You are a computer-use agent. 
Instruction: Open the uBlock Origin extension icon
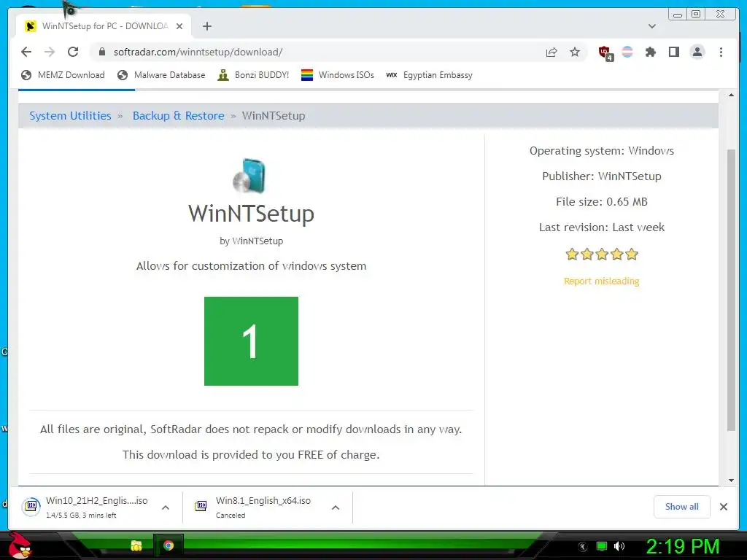(x=605, y=52)
